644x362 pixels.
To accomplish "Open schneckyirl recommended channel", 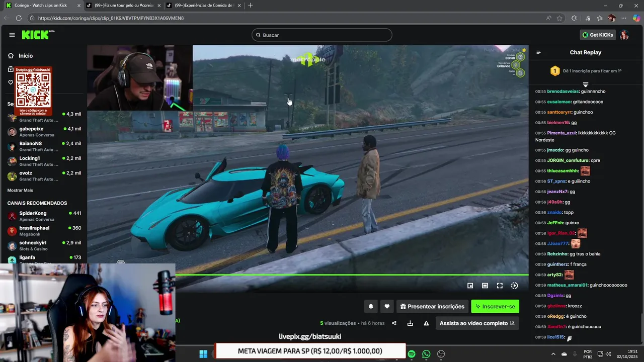I will click(44, 246).
